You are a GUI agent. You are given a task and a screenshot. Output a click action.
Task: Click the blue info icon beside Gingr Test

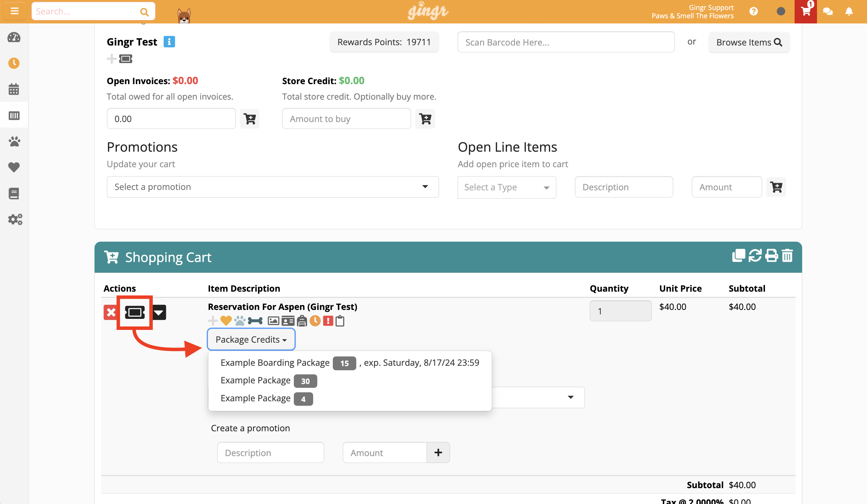(x=169, y=41)
